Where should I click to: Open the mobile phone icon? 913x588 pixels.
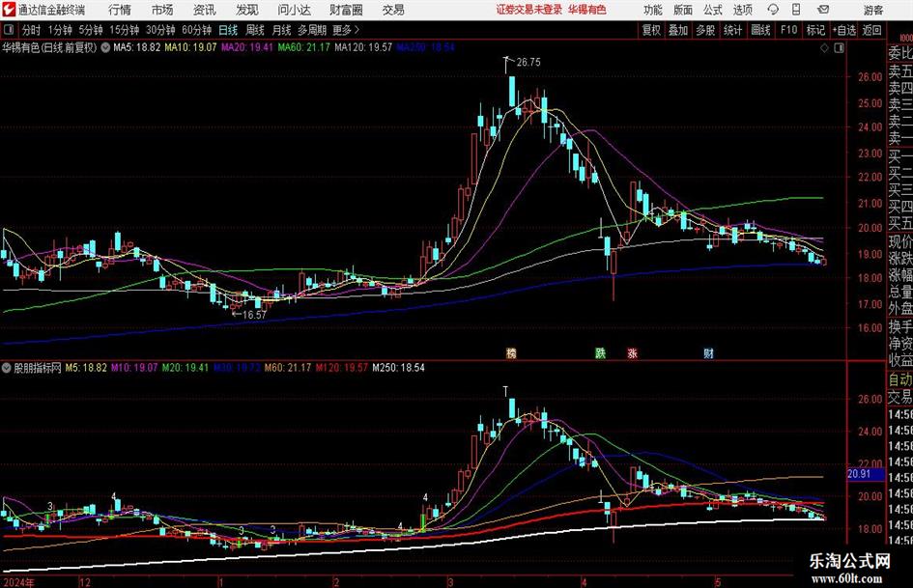pos(796,10)
